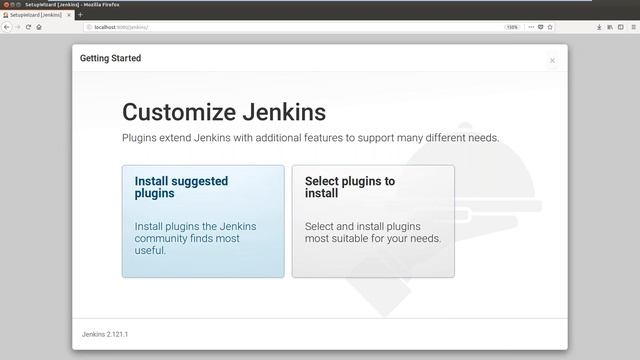Open the Firefox home page icon
The width and height of the screenshot is (640, 360).
39,27
